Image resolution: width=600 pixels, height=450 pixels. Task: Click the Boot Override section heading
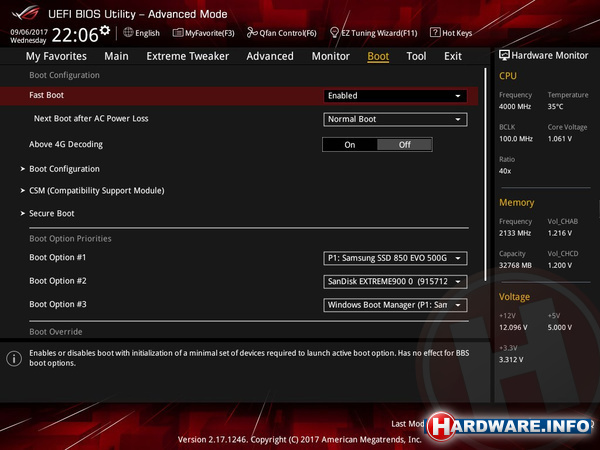click(x=56, y=332)
